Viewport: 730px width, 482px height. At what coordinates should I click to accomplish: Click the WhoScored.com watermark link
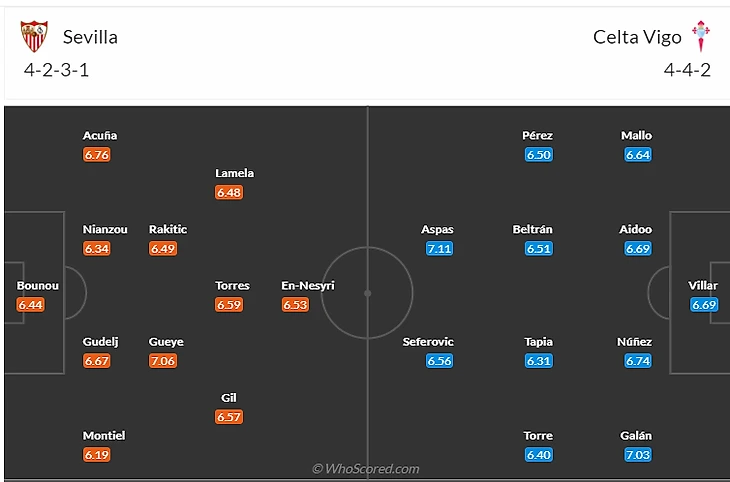coord(365,468)
